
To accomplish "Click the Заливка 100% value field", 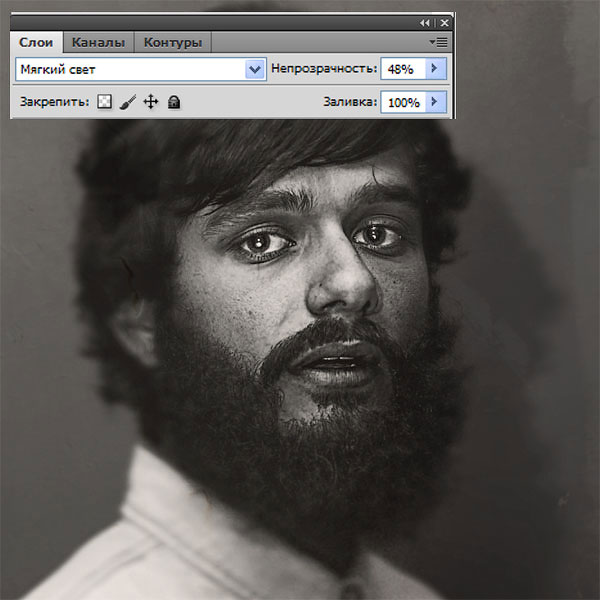I will [403, 102].
